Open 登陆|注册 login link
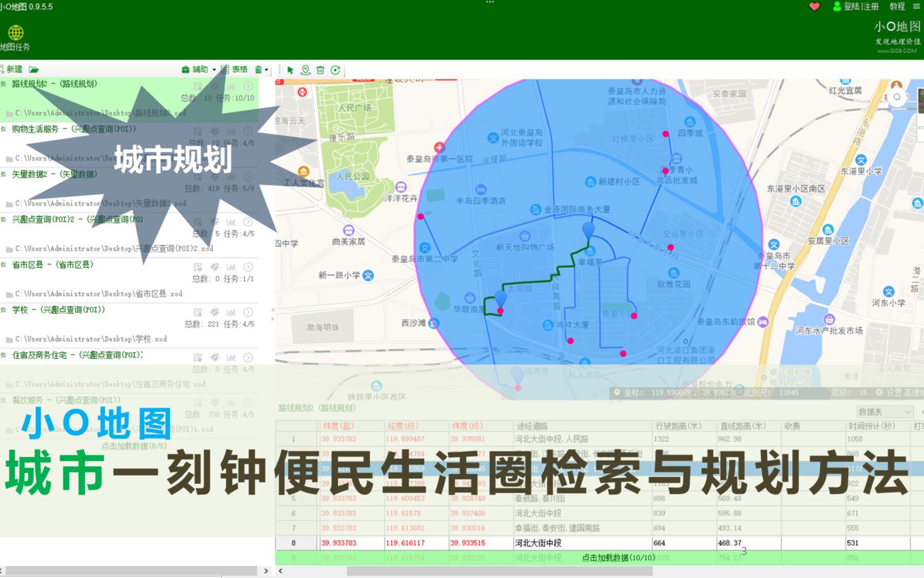The height and width of the screenshot is (578, 924). coord(856,6)
